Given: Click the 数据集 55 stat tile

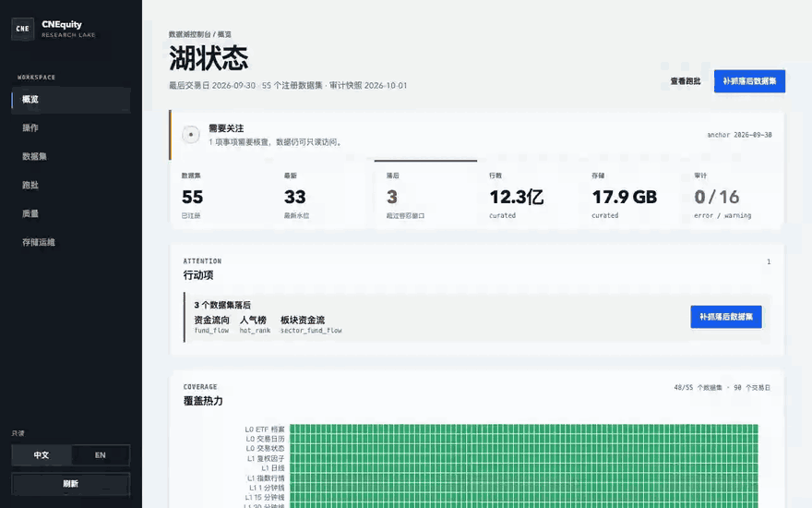Looking at the screenshot, I should (x=221, y=196).
